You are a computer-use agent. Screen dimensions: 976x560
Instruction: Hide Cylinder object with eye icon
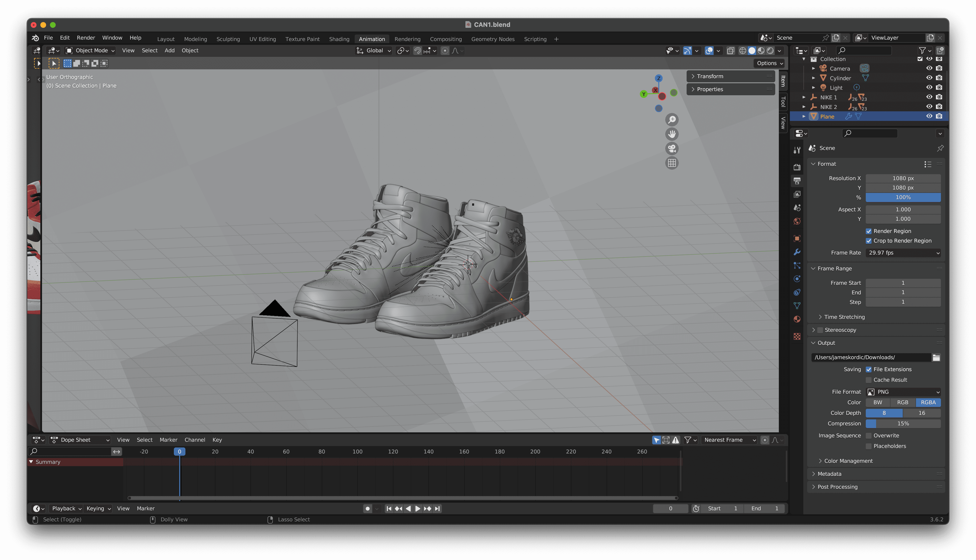point(929,78)
